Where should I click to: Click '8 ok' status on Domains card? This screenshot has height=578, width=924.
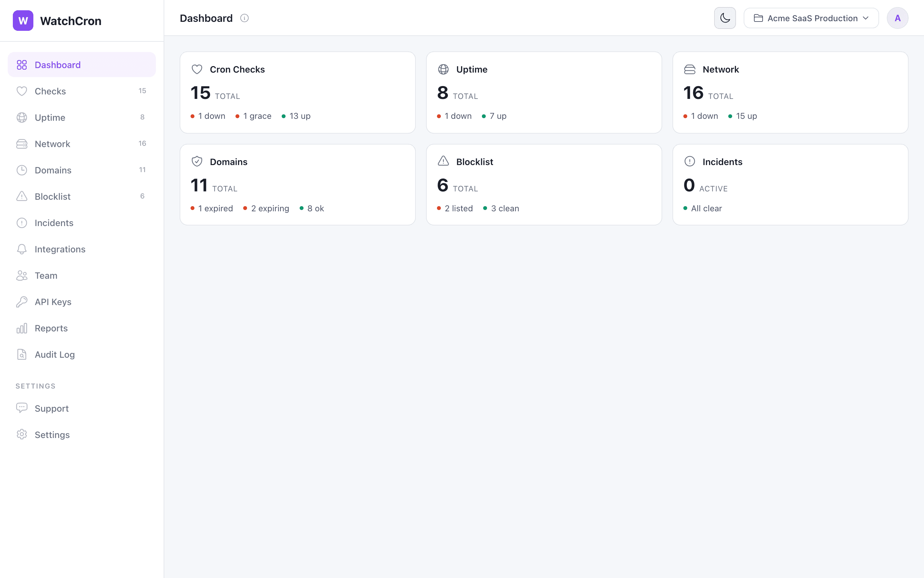point(312,209)
